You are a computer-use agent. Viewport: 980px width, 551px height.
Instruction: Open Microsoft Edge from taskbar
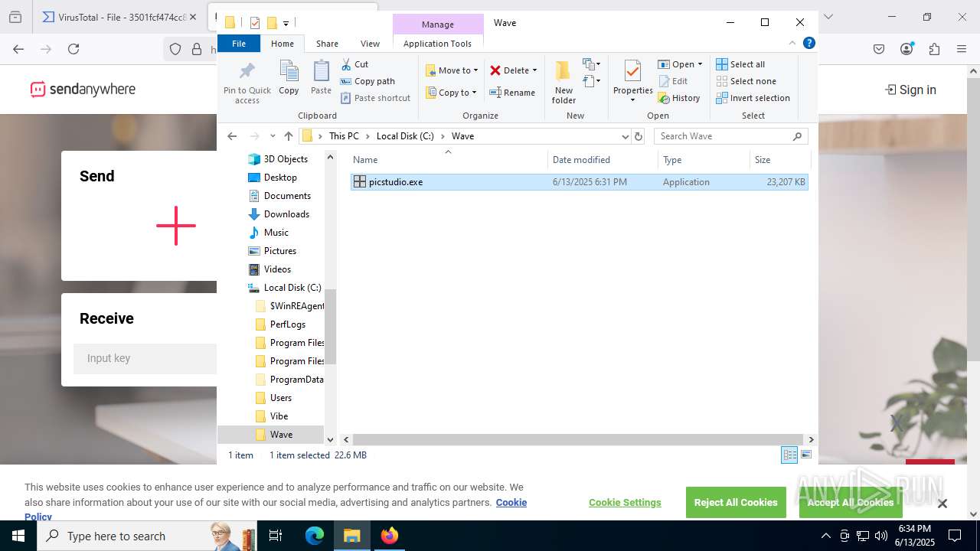[315, 536]
